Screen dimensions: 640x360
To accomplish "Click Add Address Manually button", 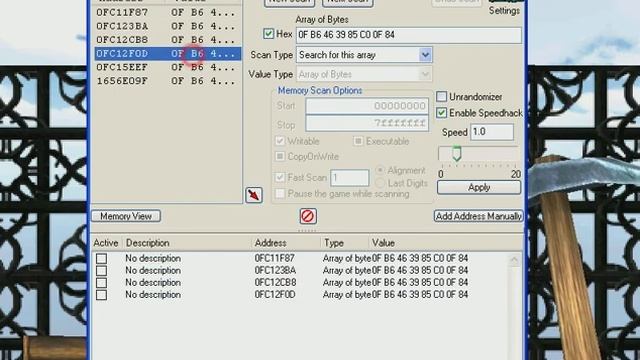I will pos(478,216).
